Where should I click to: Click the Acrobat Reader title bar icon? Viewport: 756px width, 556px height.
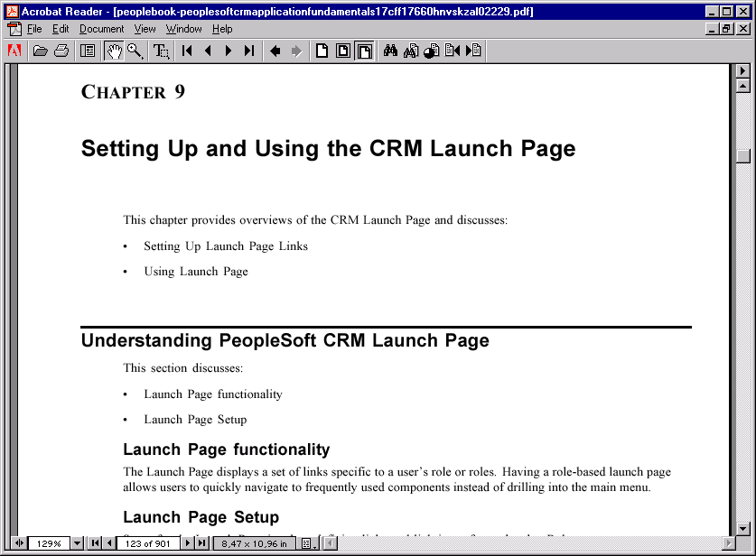coord(12,11)
